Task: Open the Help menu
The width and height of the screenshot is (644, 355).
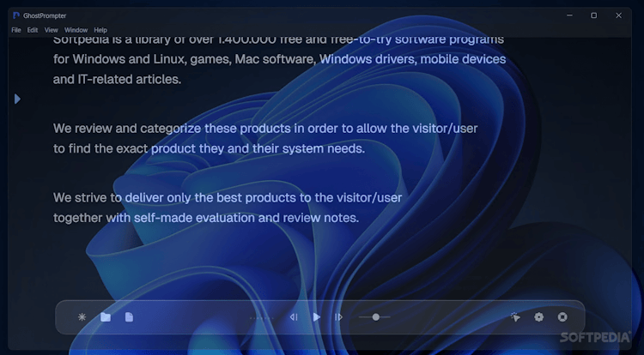Action: point(100,30)
